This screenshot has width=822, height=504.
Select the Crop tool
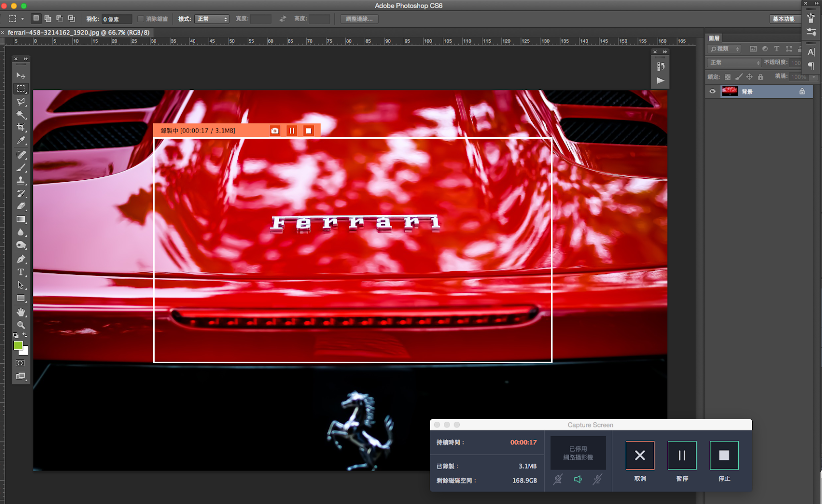[21, 127]
